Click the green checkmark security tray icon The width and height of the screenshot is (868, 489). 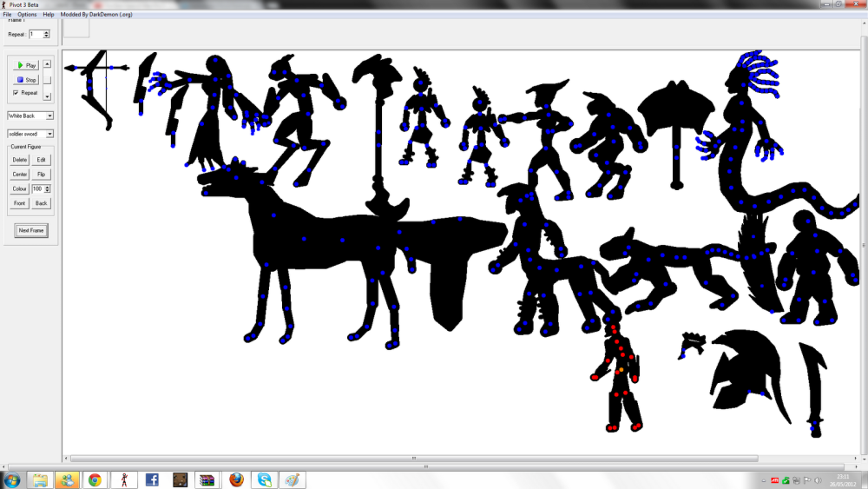[x=786, y=480]
